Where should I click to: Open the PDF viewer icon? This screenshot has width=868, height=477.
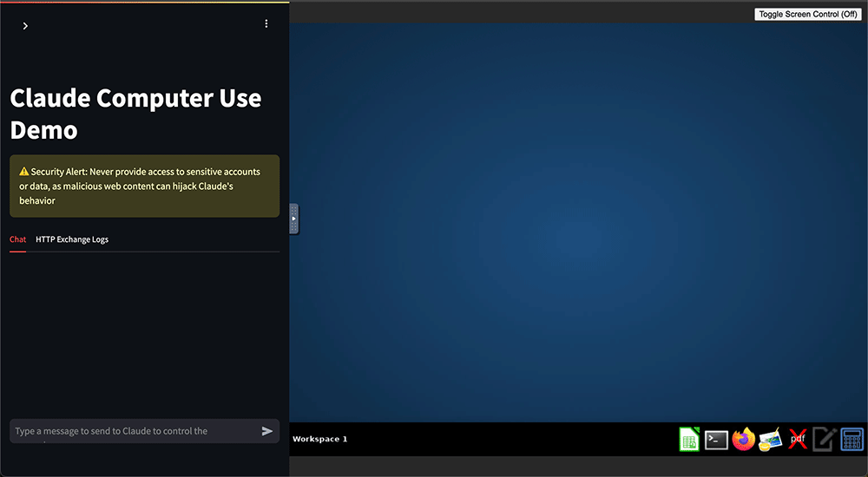pos(798,440)
